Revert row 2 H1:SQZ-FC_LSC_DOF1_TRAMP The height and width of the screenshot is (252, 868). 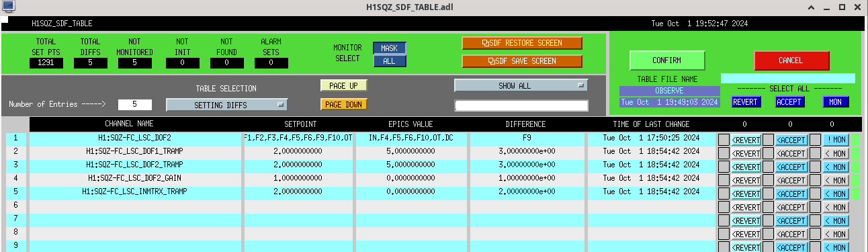[x=746, y=153]
